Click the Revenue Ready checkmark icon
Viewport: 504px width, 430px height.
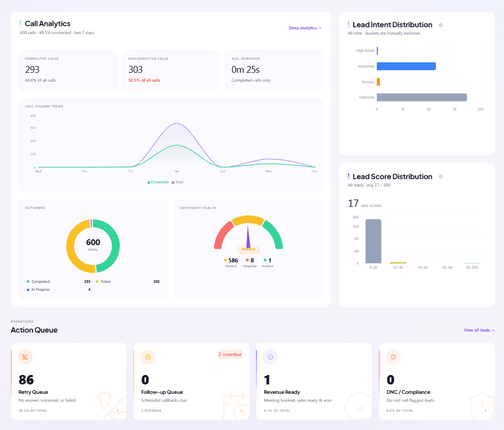(x=271, y=357)
